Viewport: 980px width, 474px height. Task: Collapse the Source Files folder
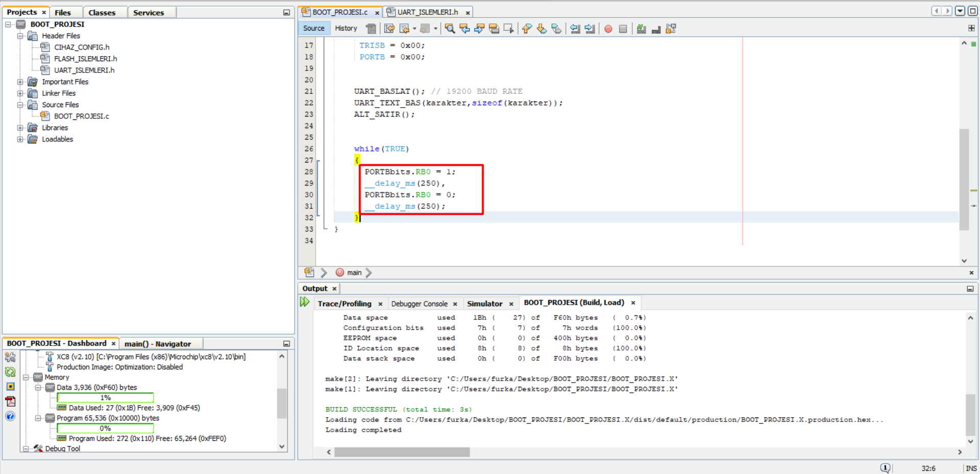20,105
